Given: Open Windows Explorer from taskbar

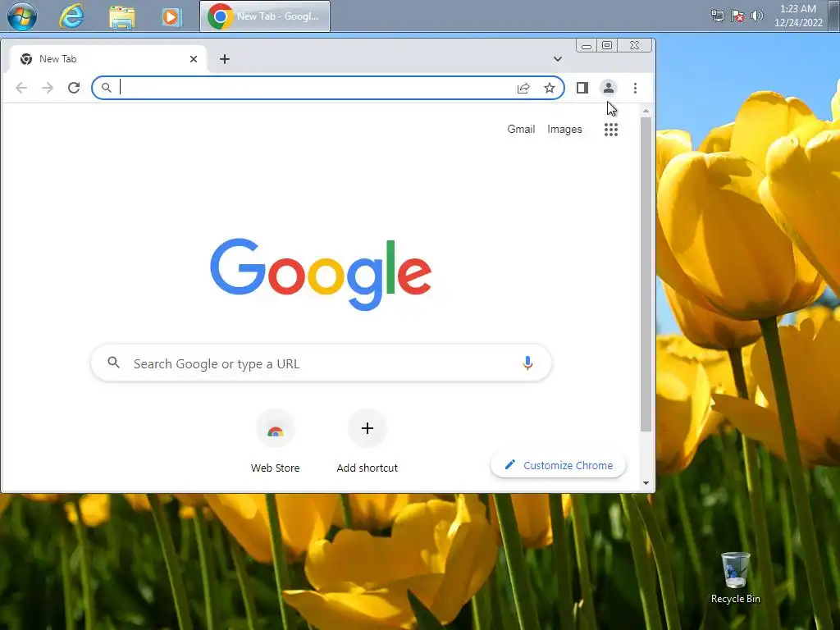Looking at the screenshot, I should (122, 16).
